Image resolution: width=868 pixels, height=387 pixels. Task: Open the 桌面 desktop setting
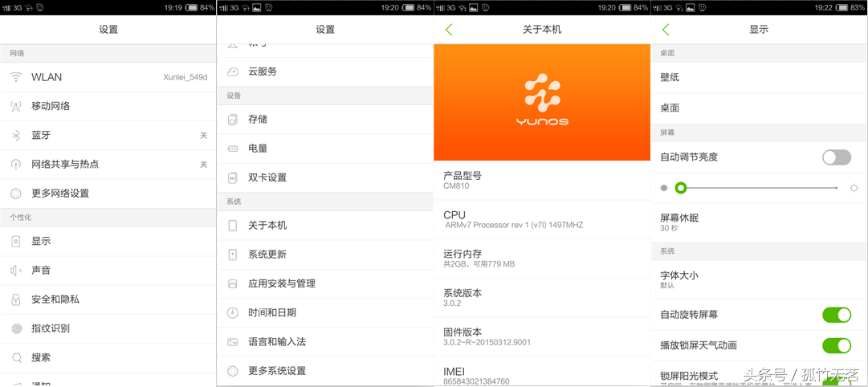[x=760, y=108]
